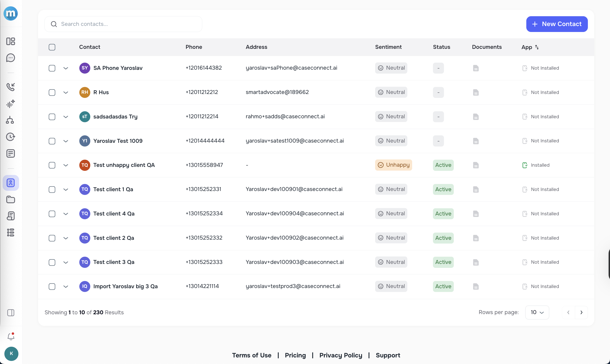Check the select-all checkbox in the header

click(52, 47)
